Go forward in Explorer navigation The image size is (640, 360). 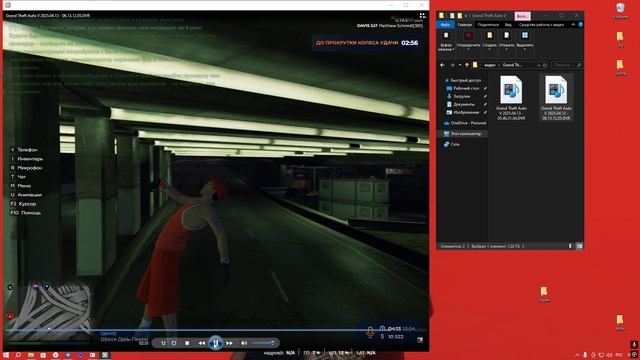[x=452, y=65]
